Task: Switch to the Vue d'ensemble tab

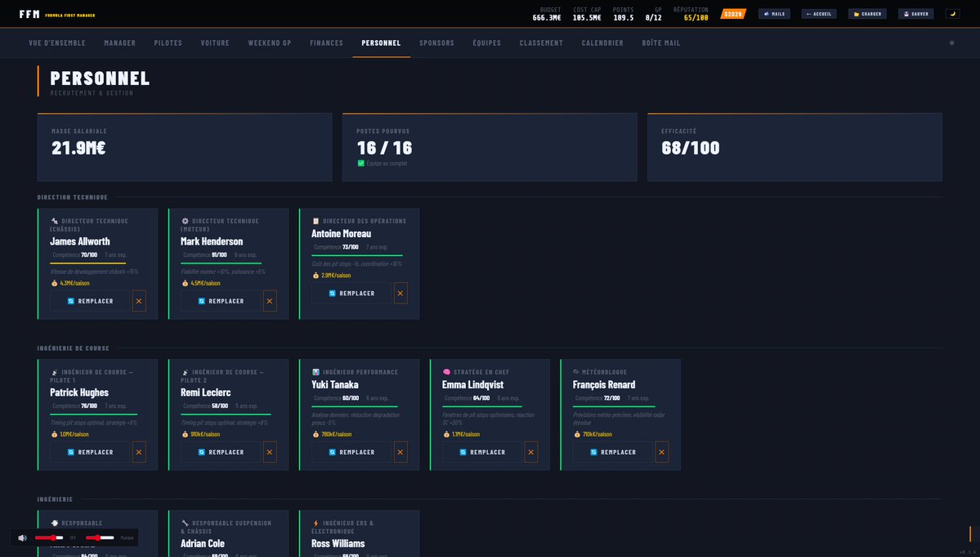Action: click(57, 43)
